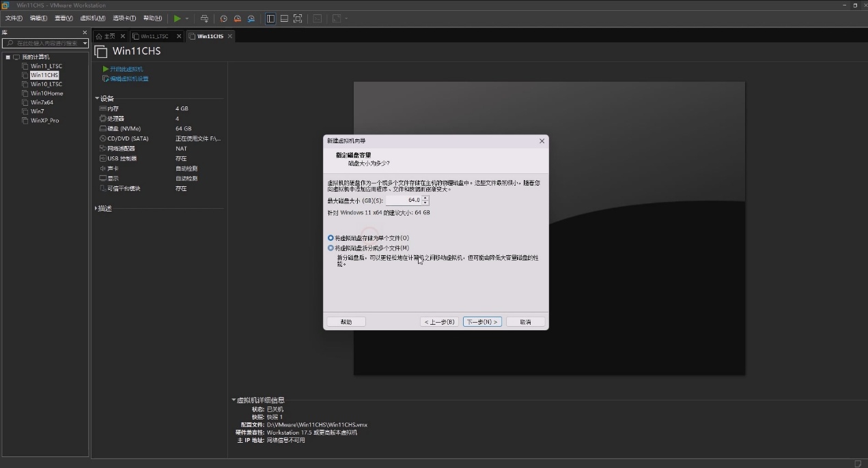Click the maximum disk size input field

click(404, 200)
